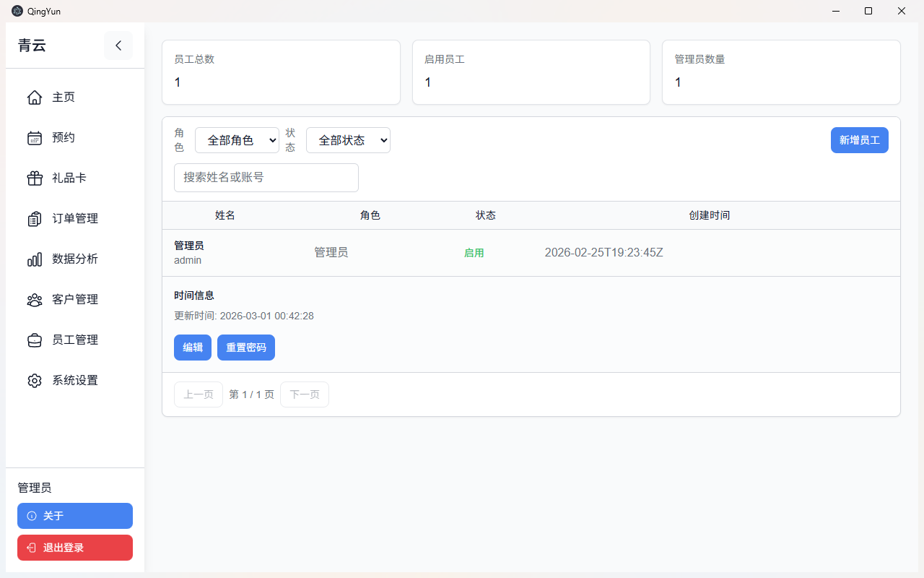924x578 pixels.
Task: Click the people icon beside 客户管理
Action: point(35,300)
